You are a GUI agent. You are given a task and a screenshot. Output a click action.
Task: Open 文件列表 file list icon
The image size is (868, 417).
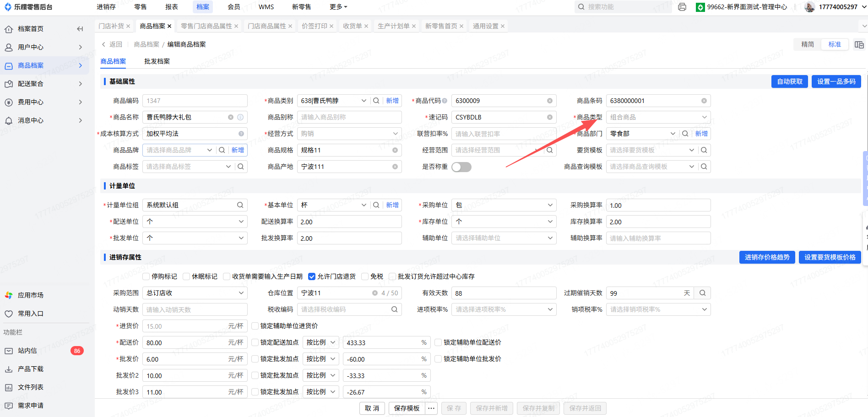click(9, 387)
